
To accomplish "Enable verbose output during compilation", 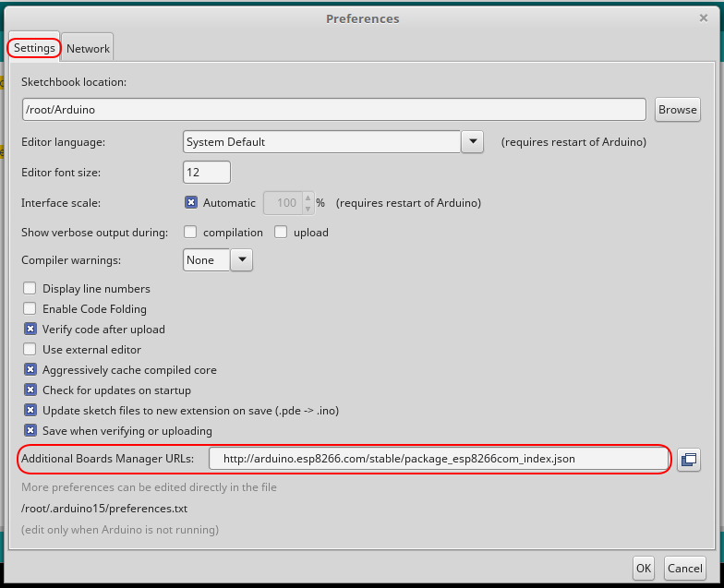I will pos(190,233).
